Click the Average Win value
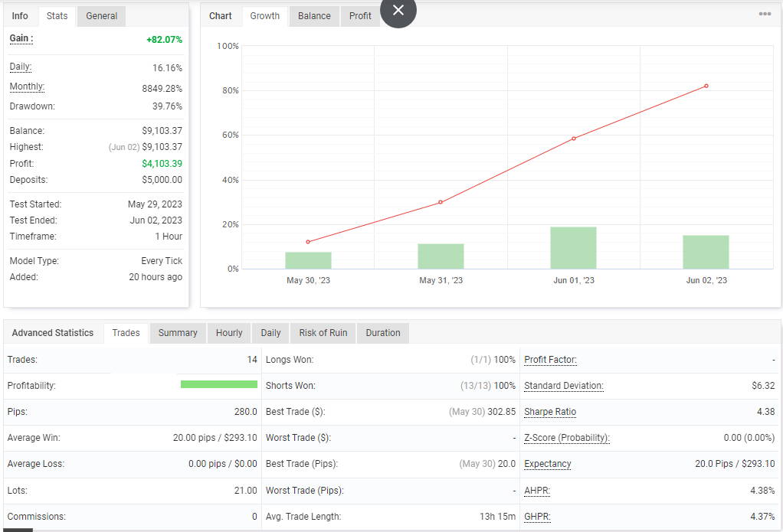This screenshot has height=532, width=783. [x=215, y=438]
